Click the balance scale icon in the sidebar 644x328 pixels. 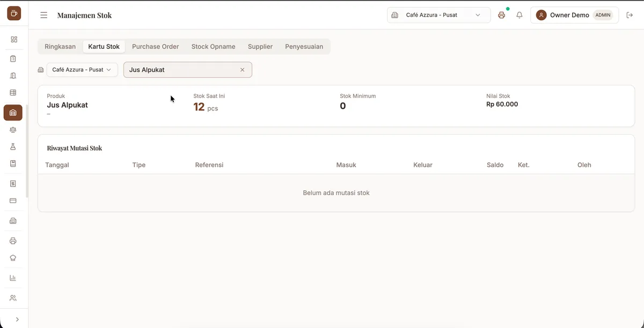[x=13, y=130]
